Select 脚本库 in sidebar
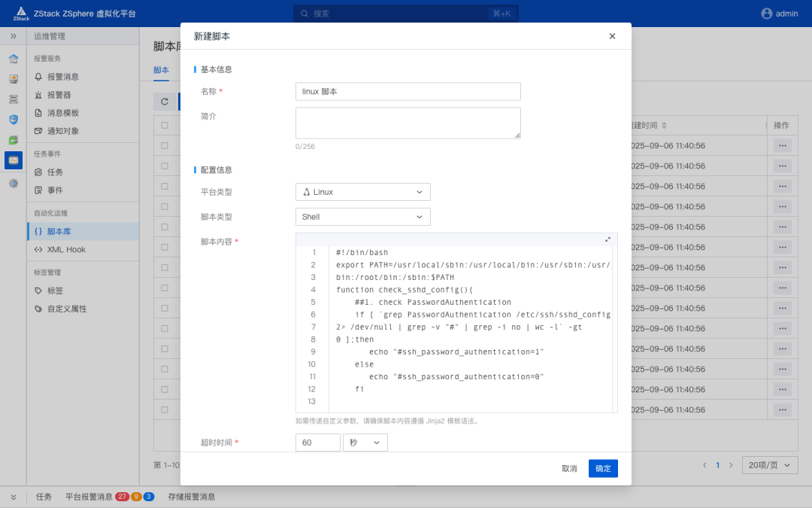The image size is (812, 508). click(x=83, y=231)
